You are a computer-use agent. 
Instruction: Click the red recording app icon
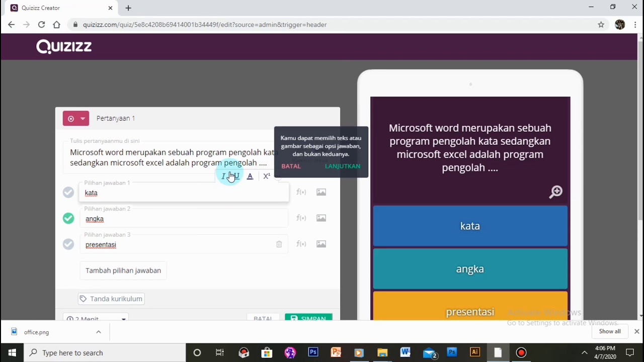point(521,353)
